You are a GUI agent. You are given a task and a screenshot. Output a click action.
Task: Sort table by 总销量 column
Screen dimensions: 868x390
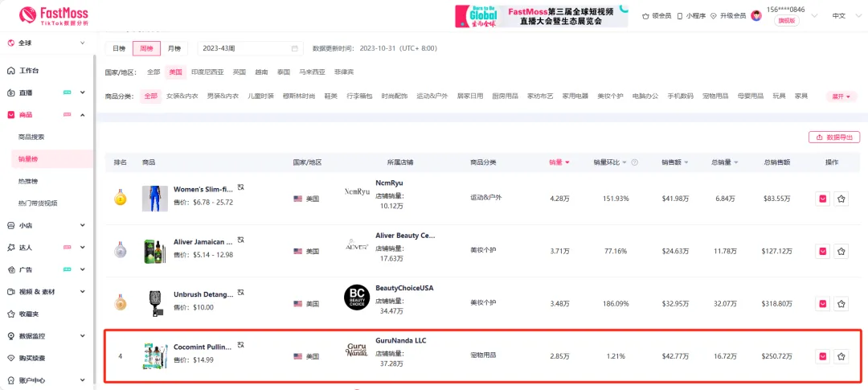pos(725,162)
